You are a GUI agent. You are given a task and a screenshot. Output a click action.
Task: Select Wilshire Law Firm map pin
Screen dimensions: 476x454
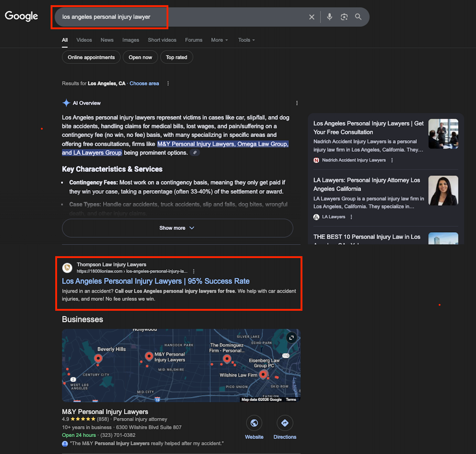click(263, 374)
